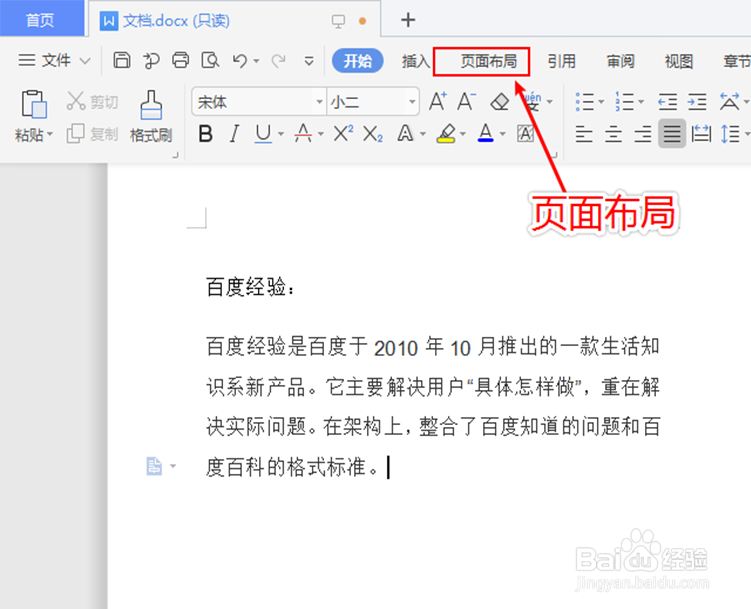Apply blue font color
This screenshot has height=609, width=751.
click(x=486, y=133)
